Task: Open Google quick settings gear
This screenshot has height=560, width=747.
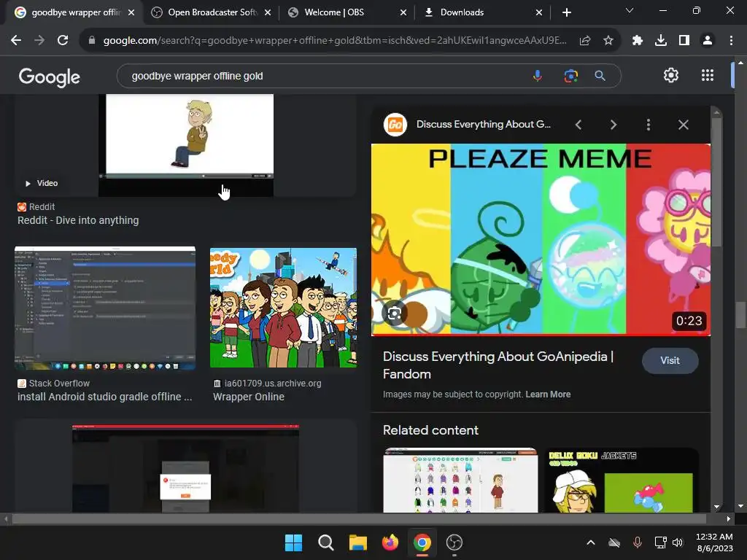Action: pos(671,75)
